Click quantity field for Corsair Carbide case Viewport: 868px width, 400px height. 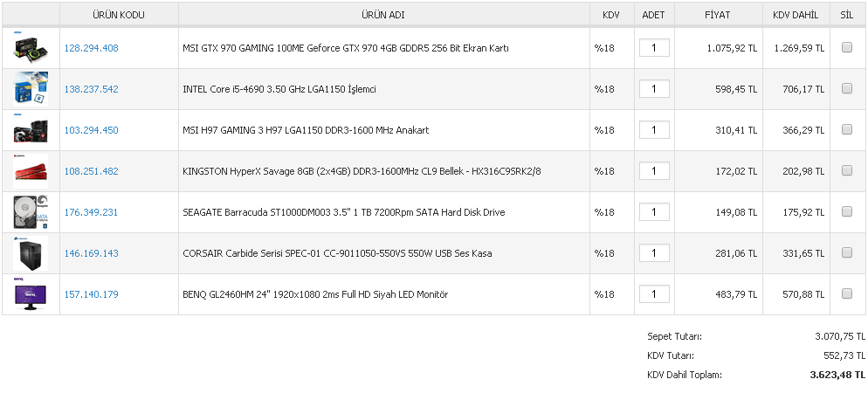pos(654,253)
